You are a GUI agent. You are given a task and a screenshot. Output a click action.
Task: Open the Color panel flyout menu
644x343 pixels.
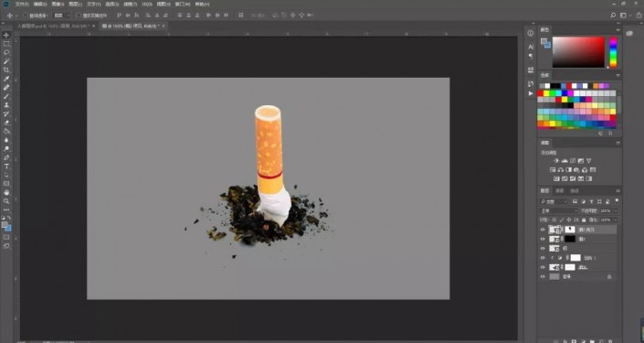tap(618, 30)
